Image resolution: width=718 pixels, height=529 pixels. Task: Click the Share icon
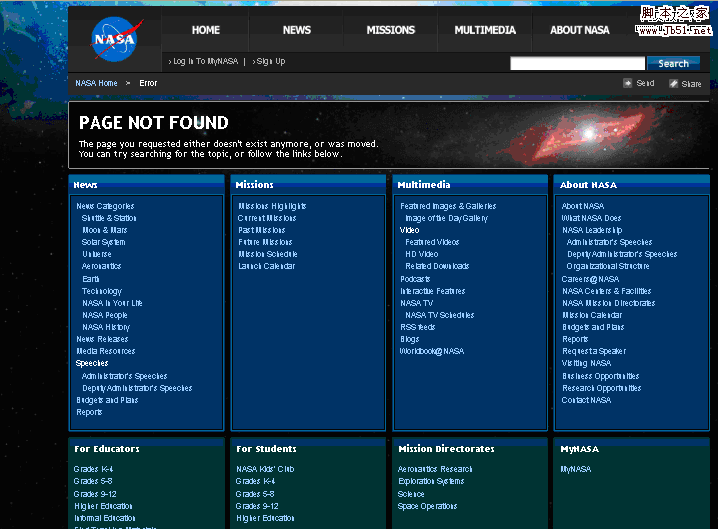[673, 83]
